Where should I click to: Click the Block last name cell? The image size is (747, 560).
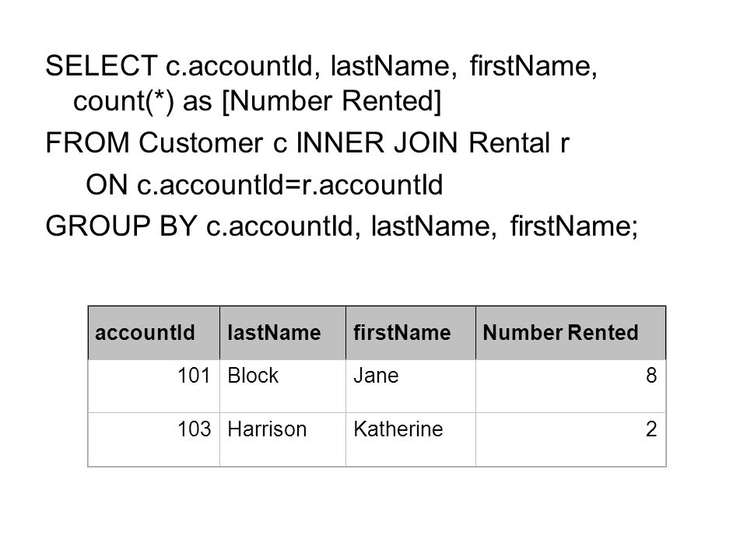point(283,387)
